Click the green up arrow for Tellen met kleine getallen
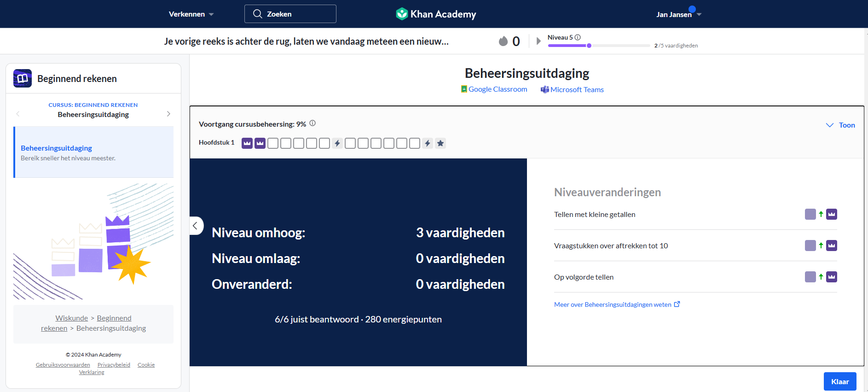This screenshot has height=392, width=868. [x=821, y=214]
